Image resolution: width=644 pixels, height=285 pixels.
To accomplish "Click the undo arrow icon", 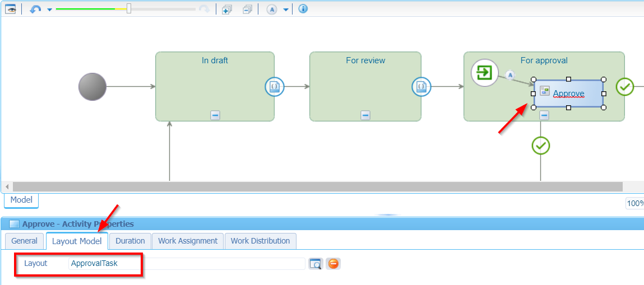I will pos(35,9).
